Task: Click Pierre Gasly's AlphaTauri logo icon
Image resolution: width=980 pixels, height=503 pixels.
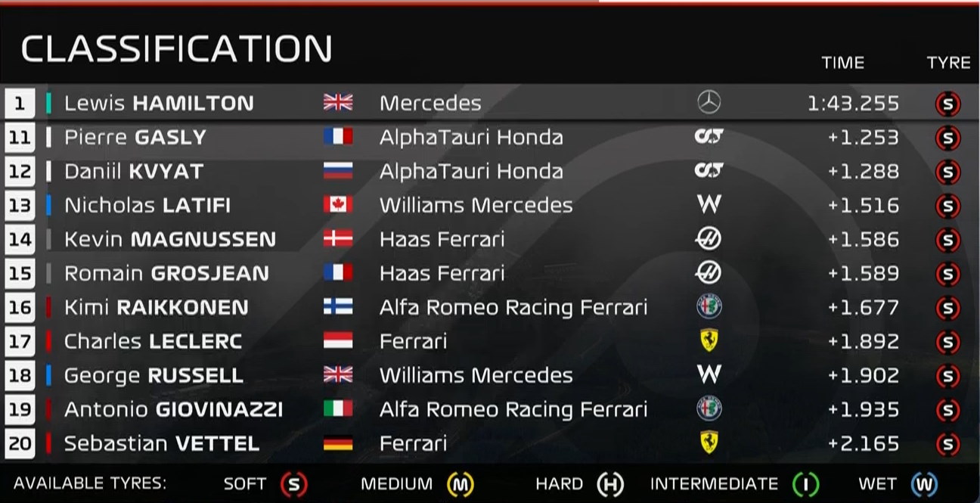Action: coord(709,137)
